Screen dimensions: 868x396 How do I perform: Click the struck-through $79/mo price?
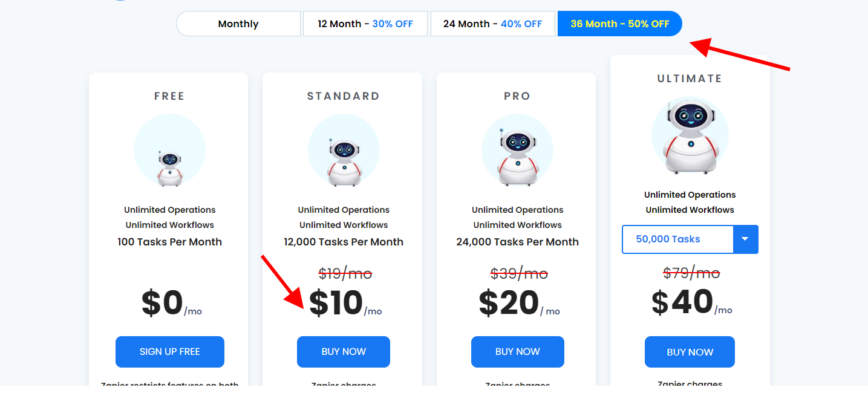[691, 273]
